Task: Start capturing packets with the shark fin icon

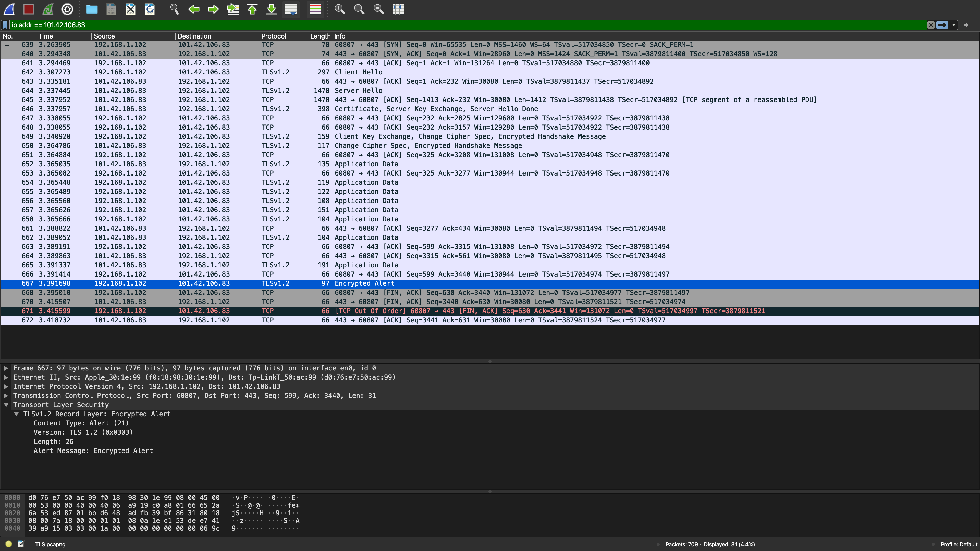Action: [9, 9]
